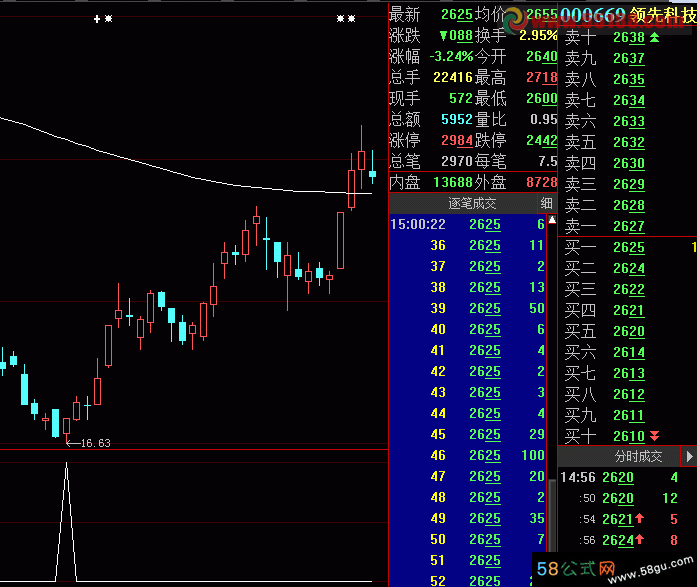Viewport: 697px width, 587px height.
Task: Select the 买四 2621 order row
Action: (x=627, y=310)
